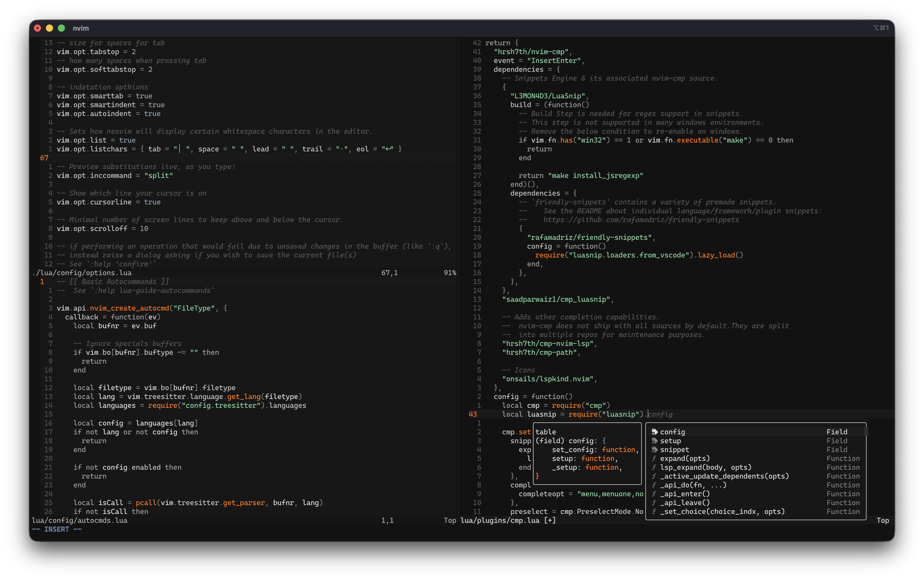924x580 pixels.
Task: Click function icon beside _set_choice completion
Action: click(654, 511)
